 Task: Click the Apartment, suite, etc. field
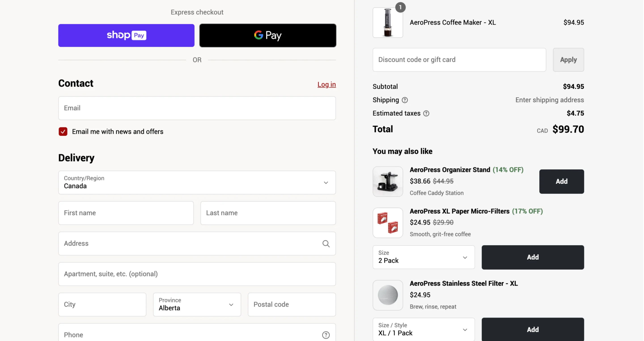(x=197, y=274)
